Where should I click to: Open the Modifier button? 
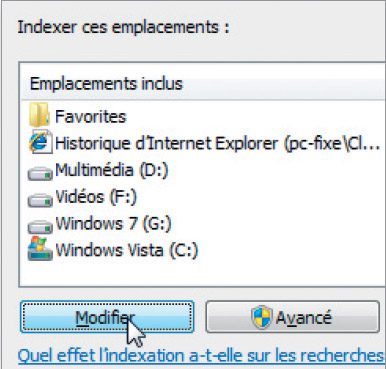107,317
